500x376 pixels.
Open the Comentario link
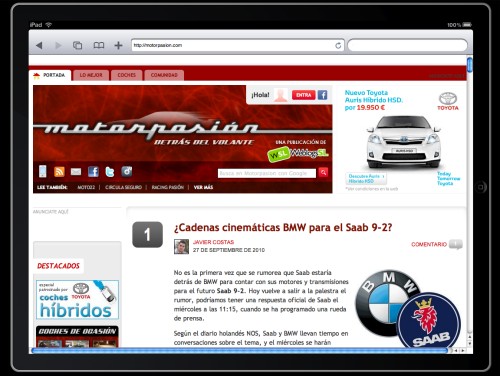tap(429, 244)
